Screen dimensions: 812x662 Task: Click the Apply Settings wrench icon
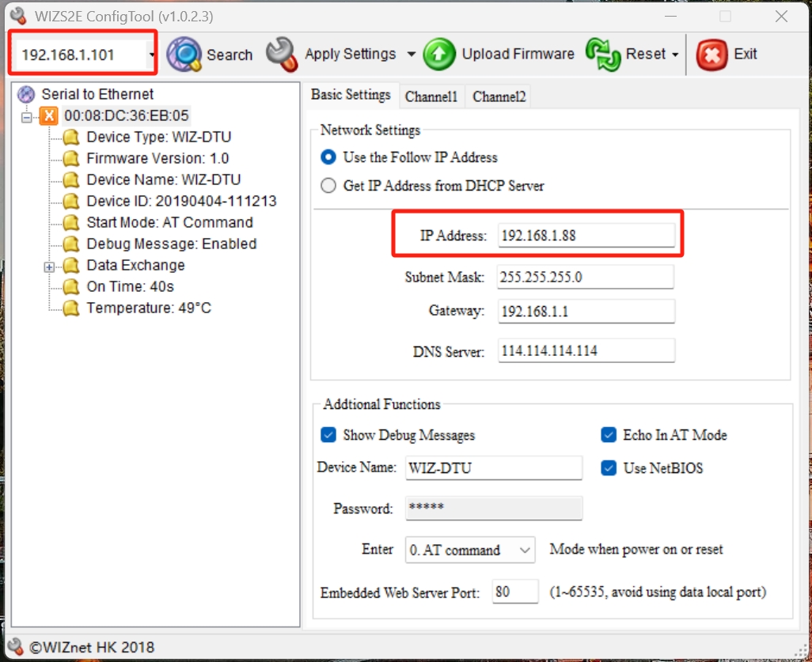tap(282, 55)
